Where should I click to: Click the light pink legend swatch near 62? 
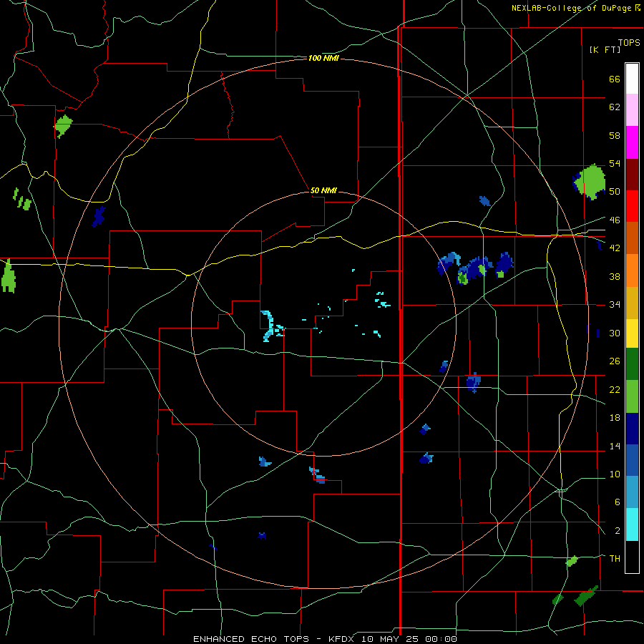click(632, 110)
